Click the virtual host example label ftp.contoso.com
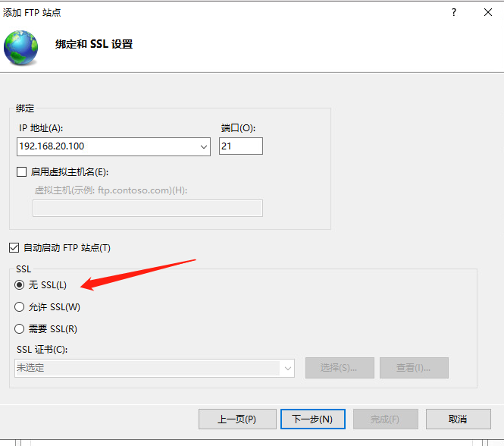 (111, 190)
